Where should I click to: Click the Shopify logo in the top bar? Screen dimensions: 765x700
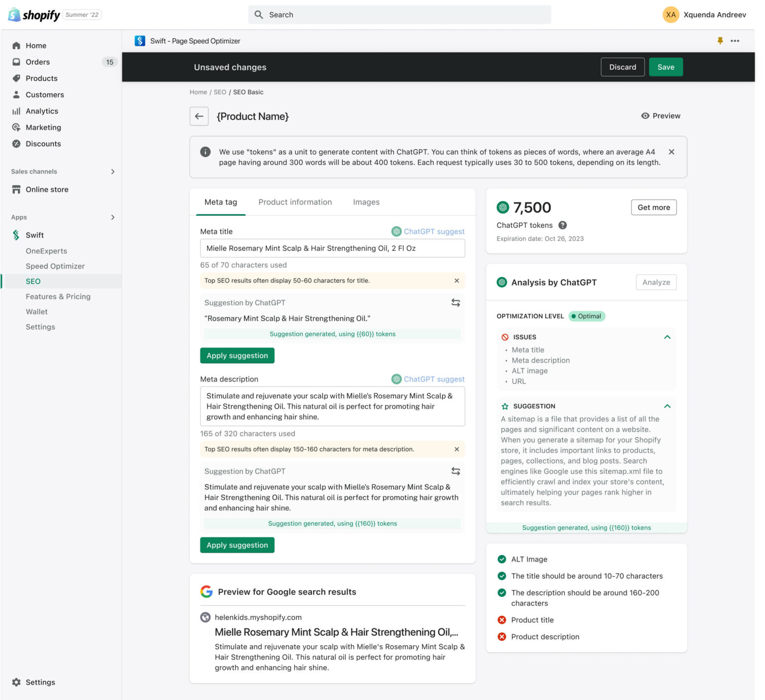(x=13, y=14)
